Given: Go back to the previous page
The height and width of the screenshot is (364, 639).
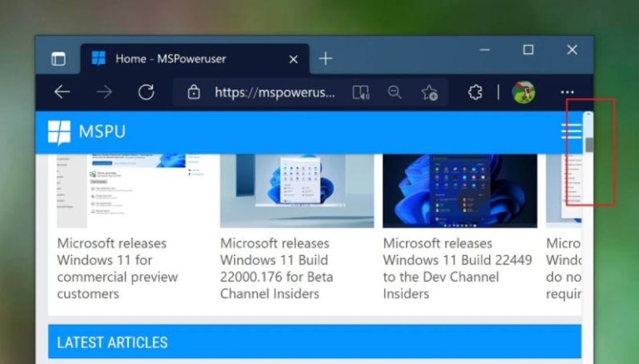Looking at the screenshot, I should coord(62,92).
